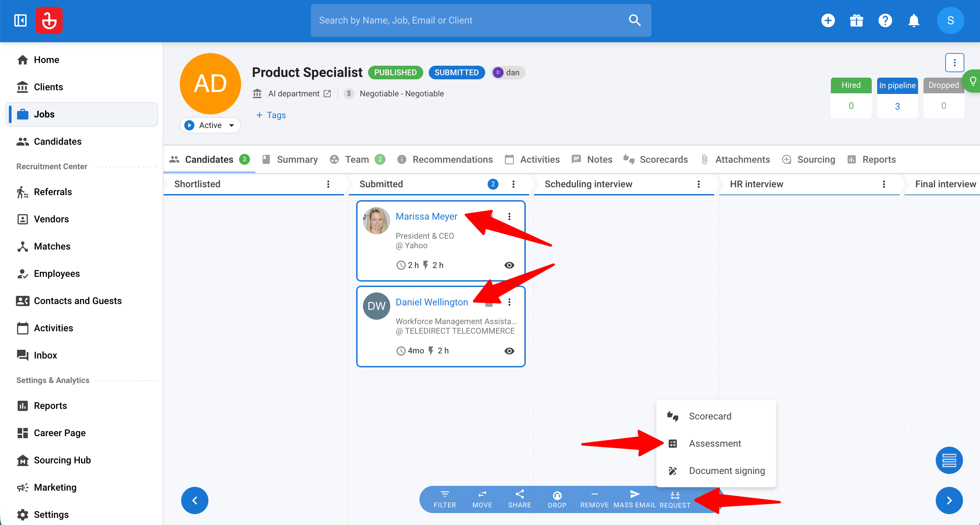Open Referrals in sidebar
Screen dimensions: 980x525
[82, 192]
